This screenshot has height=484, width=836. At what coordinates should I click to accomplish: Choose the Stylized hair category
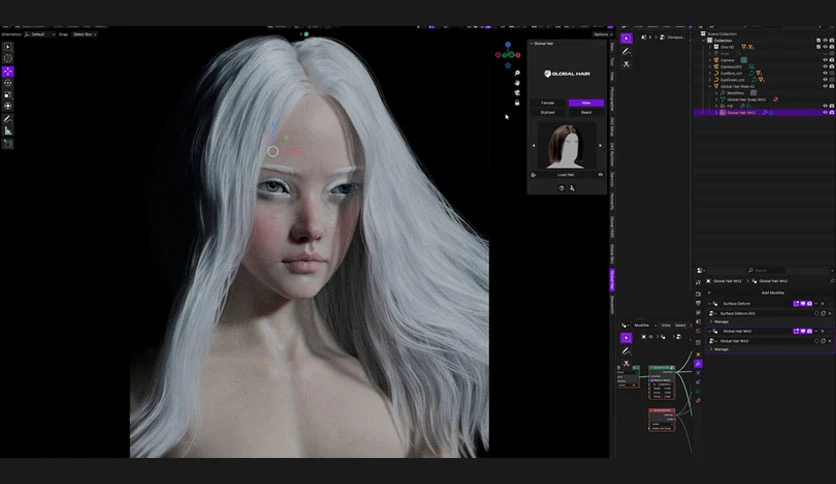click(x=548, y=112)
